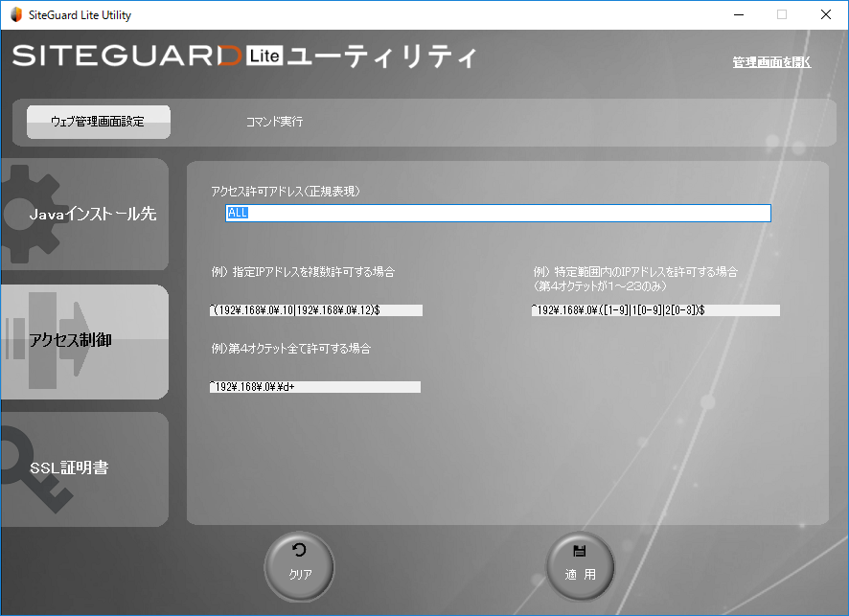The image size is (849, 616).
Task: Click the SiteGuard shield icon in title bar
Action: pos(16,14)
